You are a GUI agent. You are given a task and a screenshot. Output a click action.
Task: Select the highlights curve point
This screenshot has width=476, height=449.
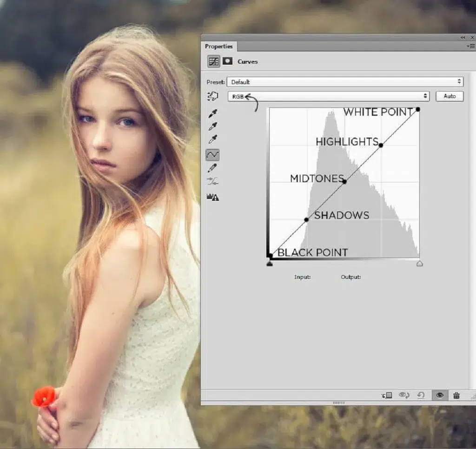tap(381, 145)
